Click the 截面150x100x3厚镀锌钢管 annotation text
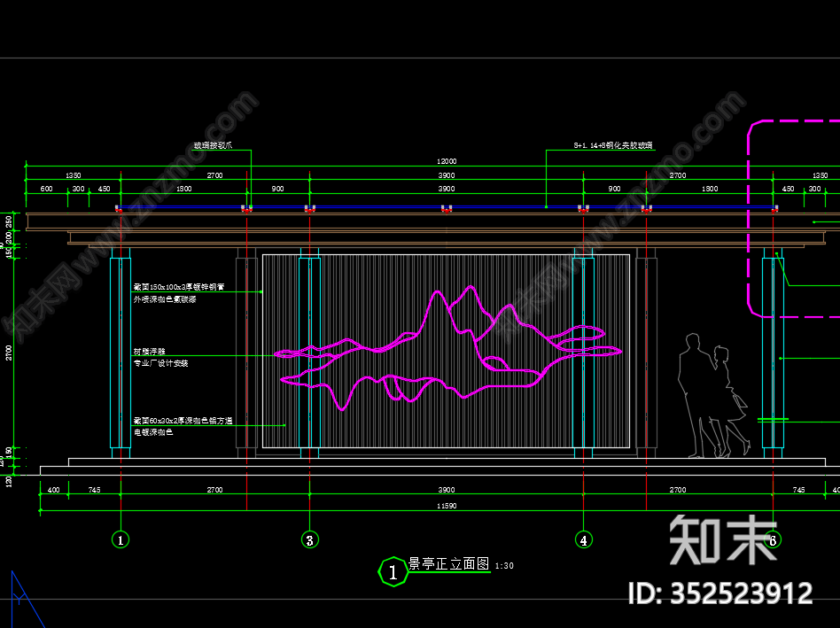This screenshot has width=840, height=628. click(x=178, y=287)
